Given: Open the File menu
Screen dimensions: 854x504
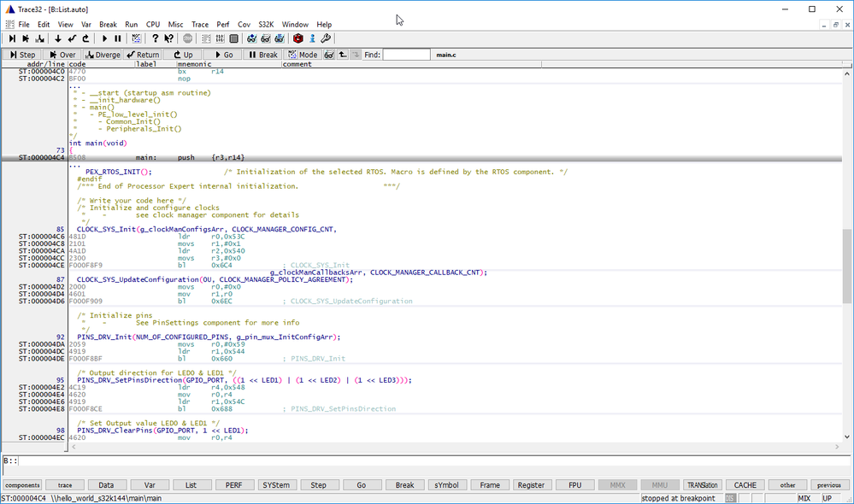Looking at the screenshot, I should click(24, 25).
